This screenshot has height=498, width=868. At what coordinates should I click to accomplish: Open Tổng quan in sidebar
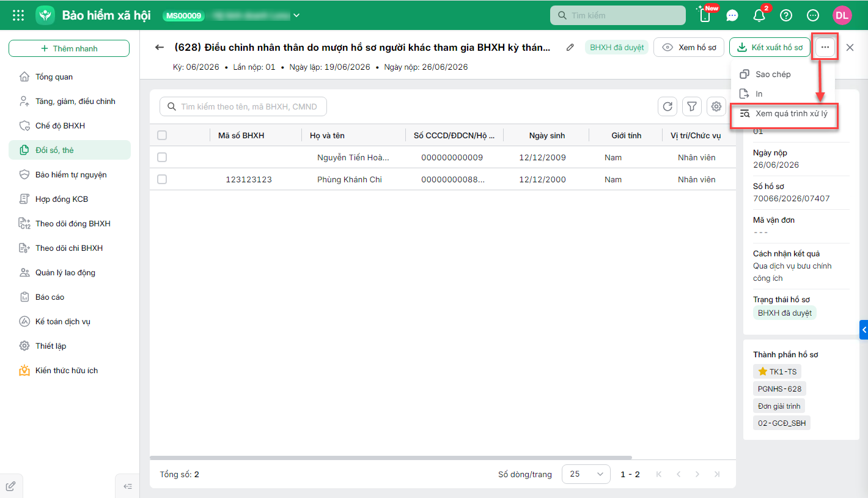[70, 76]
